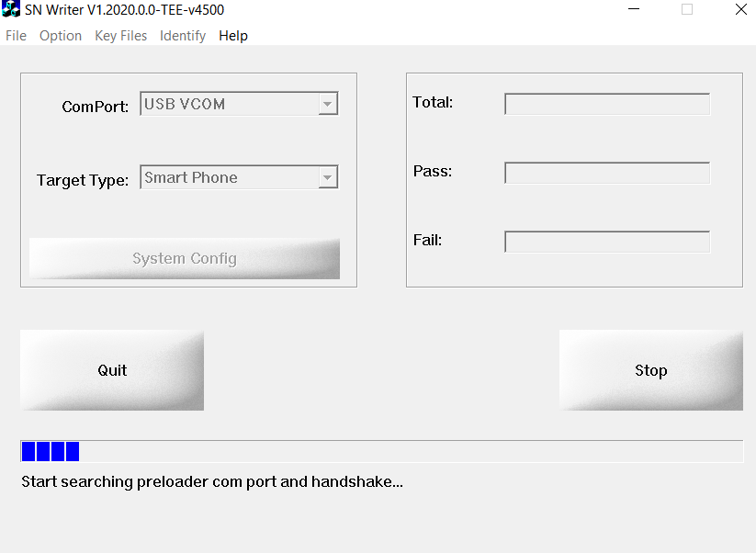Viewport: 756px width, 553px height.
Task: Minimize the SN Writer window
Action: (634, 9)
